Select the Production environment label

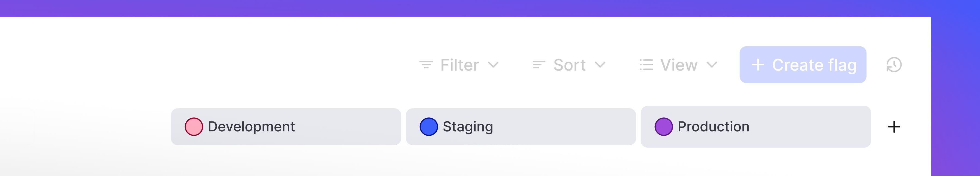(x=713, y=126)
